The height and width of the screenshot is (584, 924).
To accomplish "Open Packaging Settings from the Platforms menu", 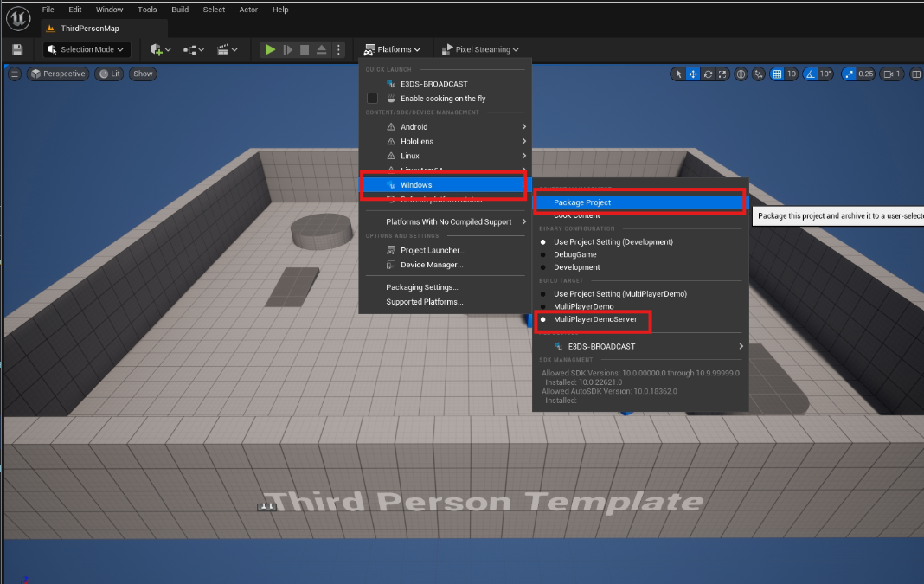I will click(x=422, y=287).
